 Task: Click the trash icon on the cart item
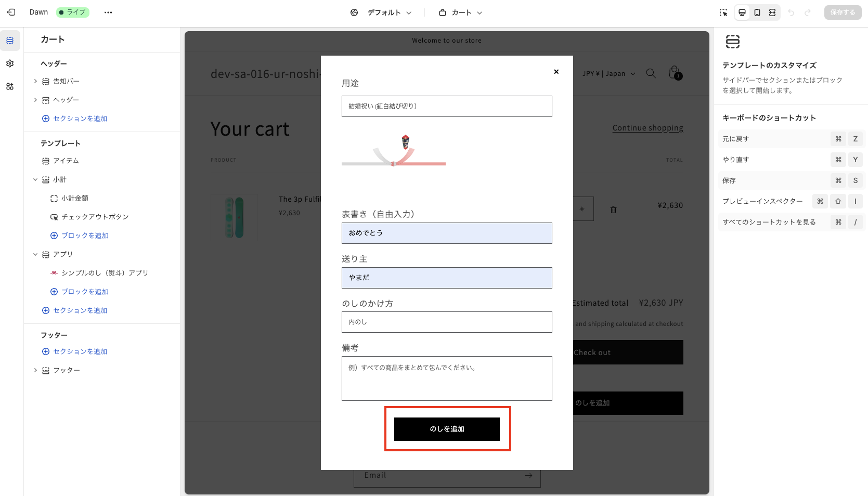614,209
